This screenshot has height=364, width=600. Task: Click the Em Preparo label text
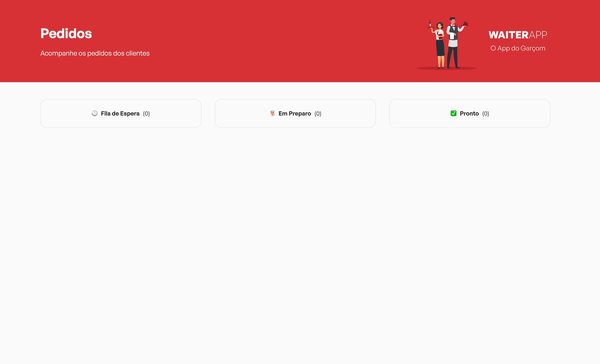click(x=295, y=114)
